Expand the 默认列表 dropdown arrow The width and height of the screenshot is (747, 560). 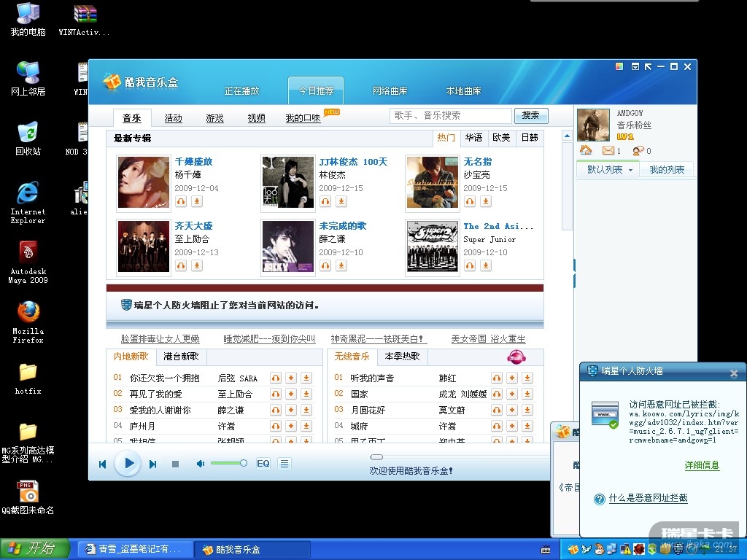(631, 171)
